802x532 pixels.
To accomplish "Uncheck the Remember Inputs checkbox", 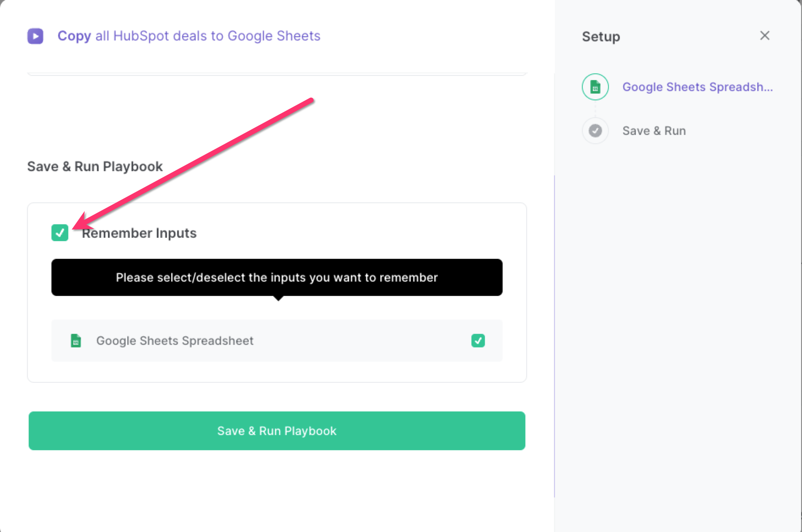I will tap(60, 233).
